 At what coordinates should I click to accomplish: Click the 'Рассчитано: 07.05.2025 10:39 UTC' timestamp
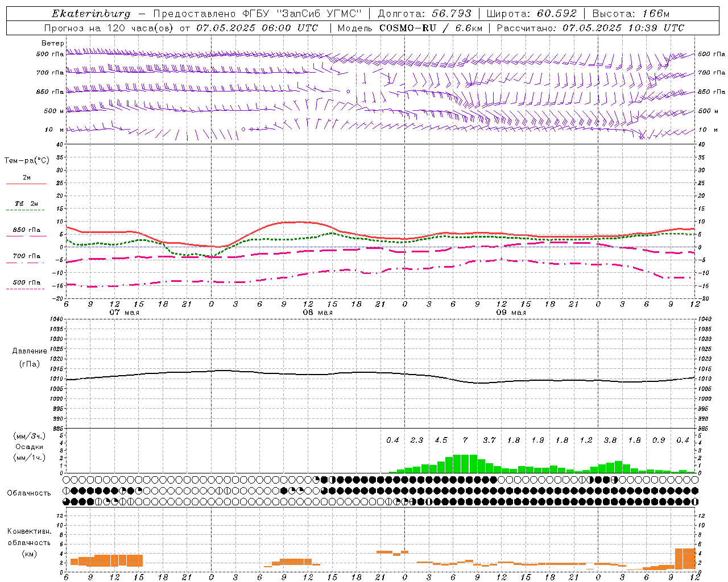[x=590, y=28]
